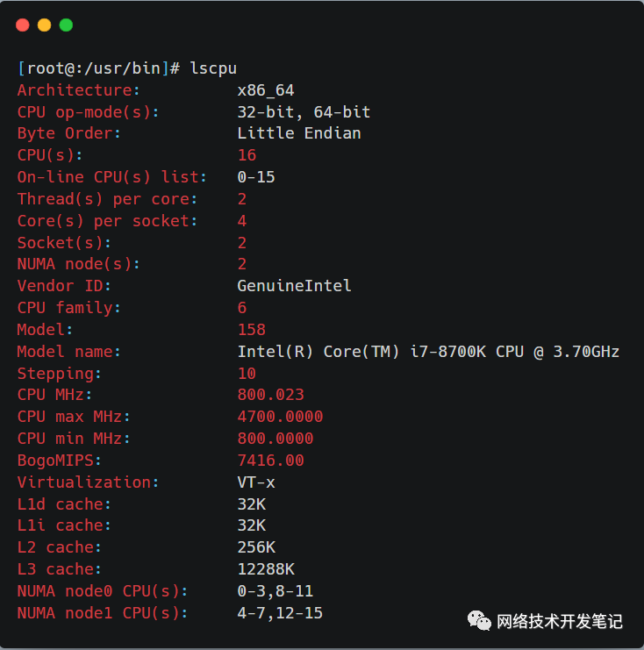Screen dimensions: 644x650
Task: Click the Byte Order value Little Endian
Action: click(299, 133)
